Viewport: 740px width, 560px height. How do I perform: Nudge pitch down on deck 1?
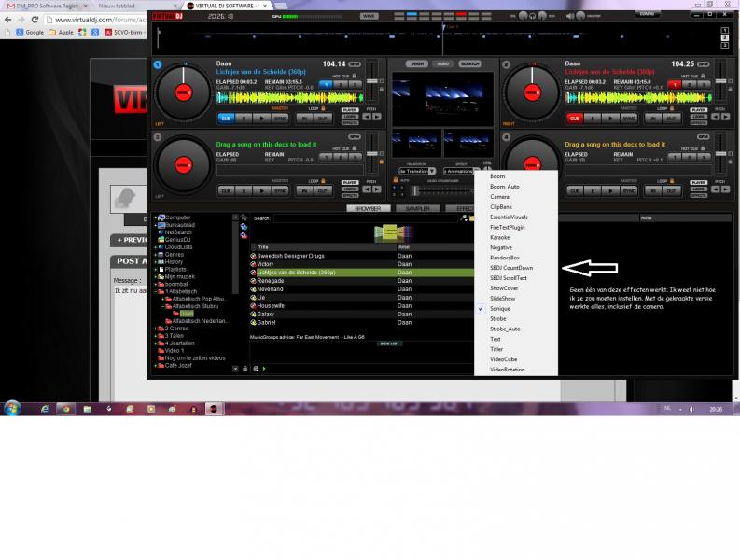click(x=367, y=117)
